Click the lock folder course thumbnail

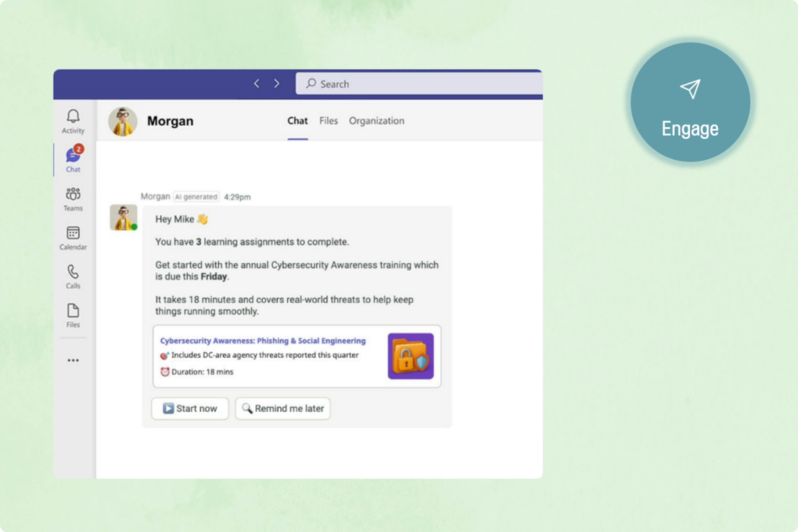point(411,356)
